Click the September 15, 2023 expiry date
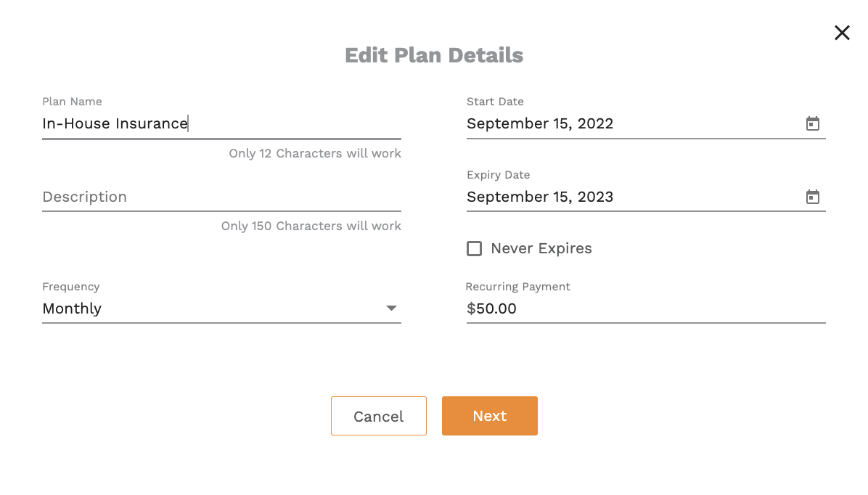This screenshot has width=868, height=495. click(x=540, y=197)
